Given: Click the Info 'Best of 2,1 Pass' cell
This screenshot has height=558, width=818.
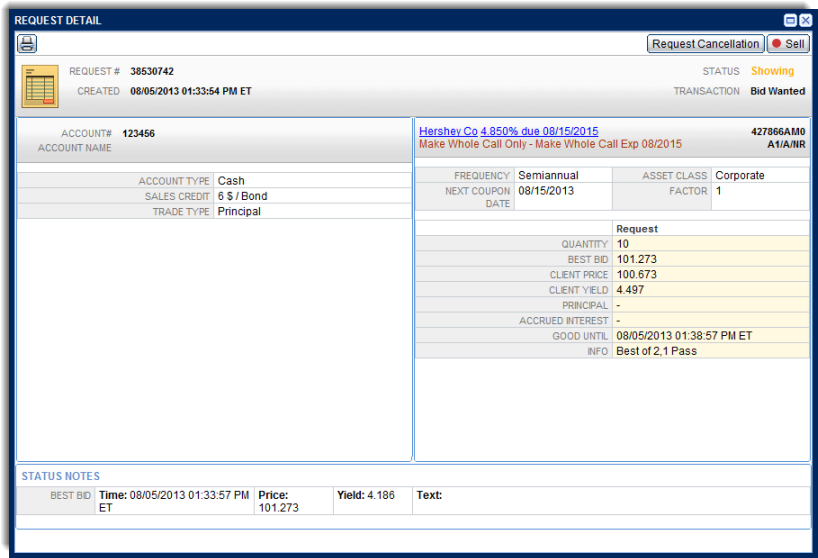Looking at the screenshot, I should coord(710,351).
